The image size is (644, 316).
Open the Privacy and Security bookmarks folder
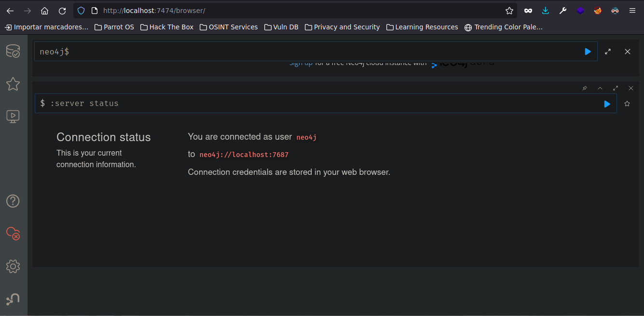click(x=343, y=27)
